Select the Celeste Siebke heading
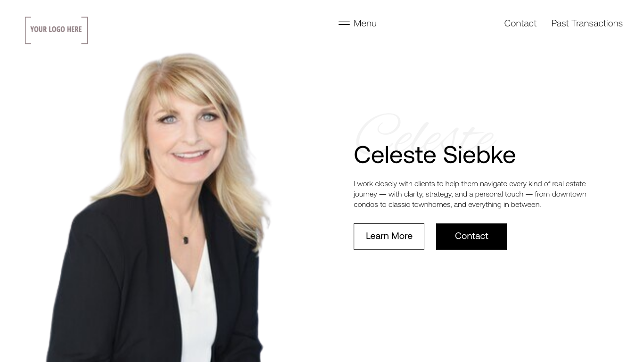 [435, 155]
